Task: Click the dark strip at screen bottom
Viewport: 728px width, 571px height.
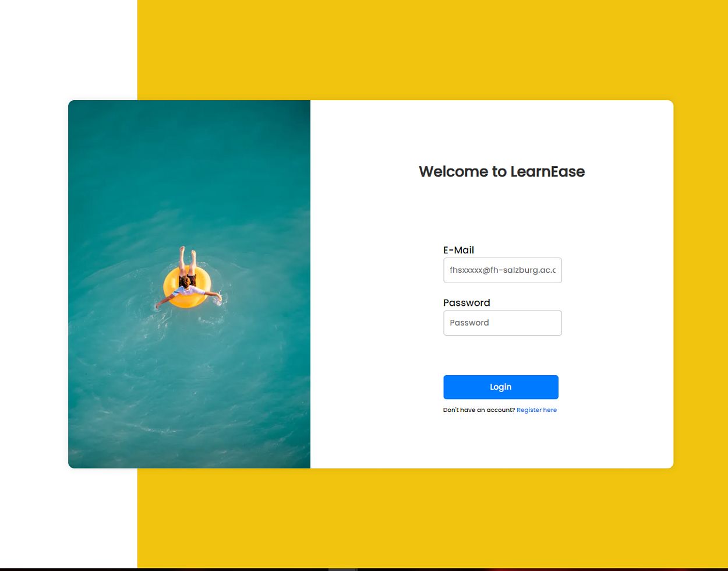Action: pos(364,569)
